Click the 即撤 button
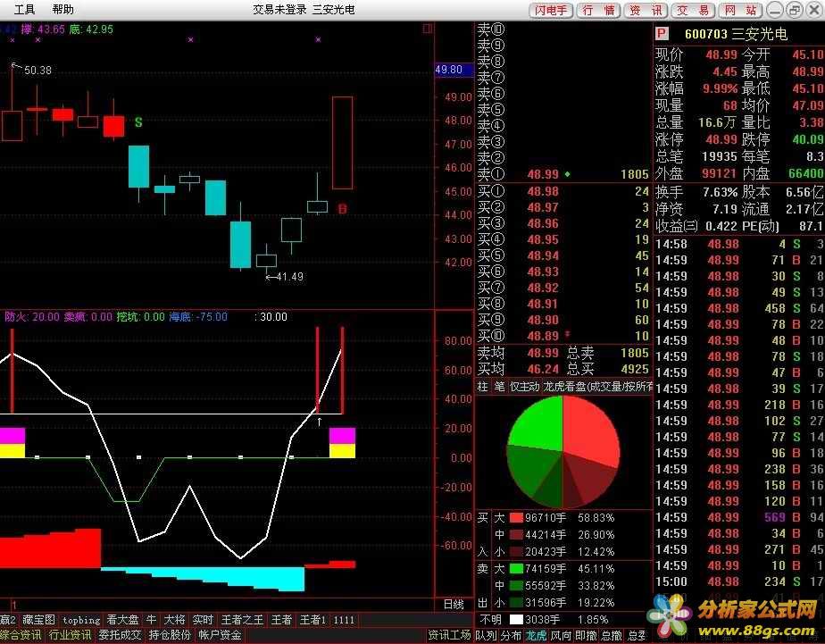The height and width of the screenshot is (644, 825). tap(586, 636)
